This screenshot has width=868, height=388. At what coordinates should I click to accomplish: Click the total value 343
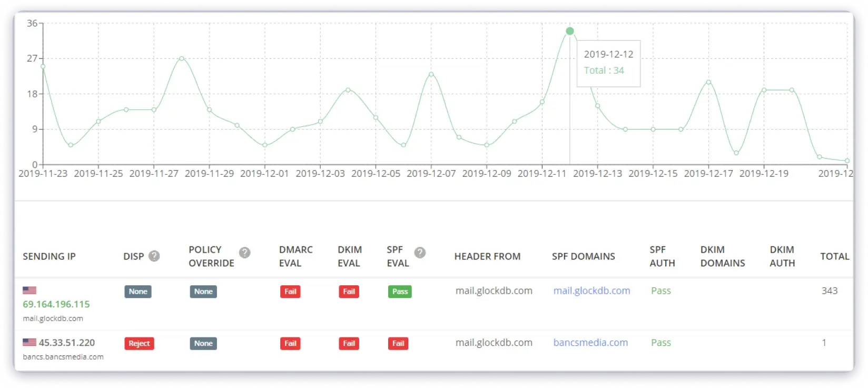pyautogui.click(x=830, y=291)
